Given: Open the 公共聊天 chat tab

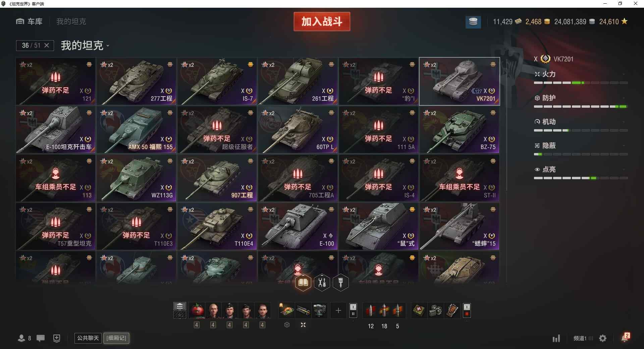Looking at the screenshot, I should [x=88, y=338].
